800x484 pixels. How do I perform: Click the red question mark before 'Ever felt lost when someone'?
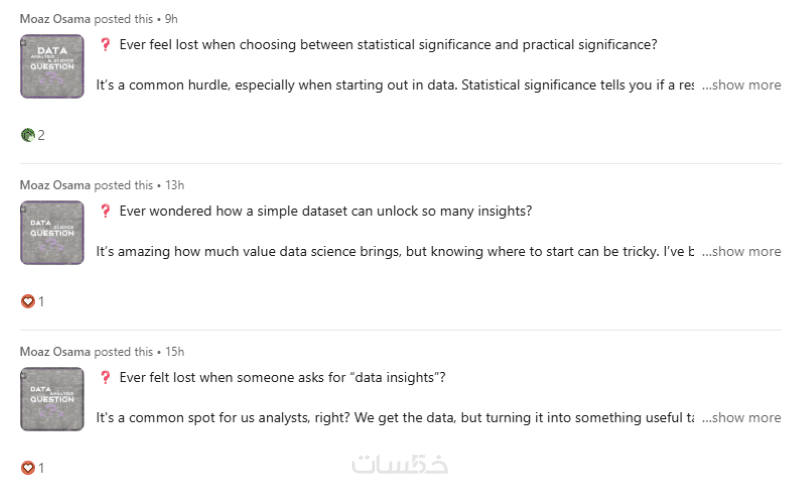click(105, 377)
